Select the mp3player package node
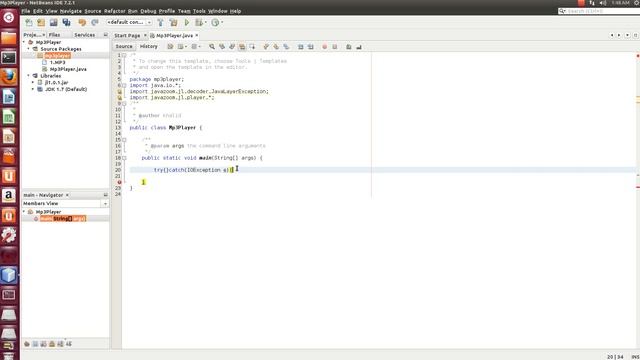 tap(57, 56)
